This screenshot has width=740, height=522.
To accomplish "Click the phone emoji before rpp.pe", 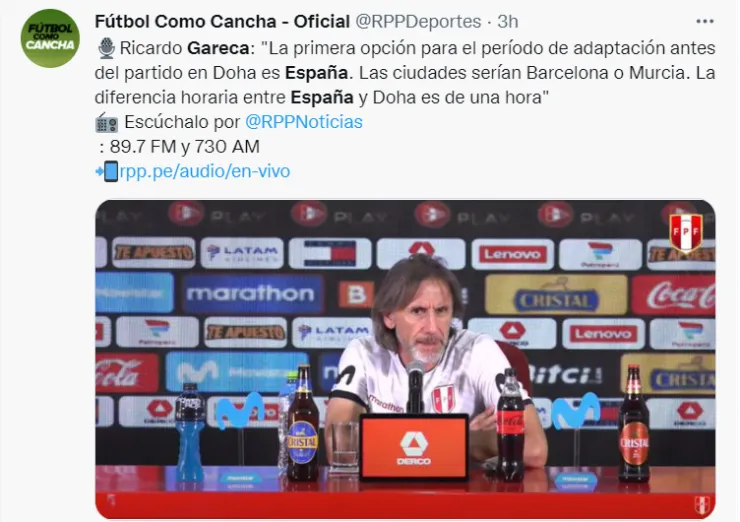I will click(107, 171).
